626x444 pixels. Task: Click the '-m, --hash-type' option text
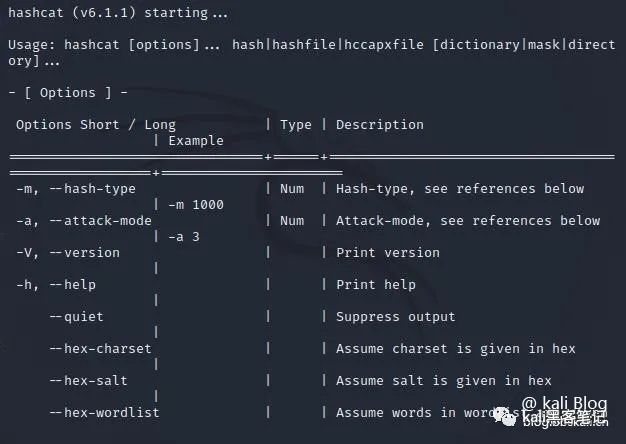click(x=76, y=189)
